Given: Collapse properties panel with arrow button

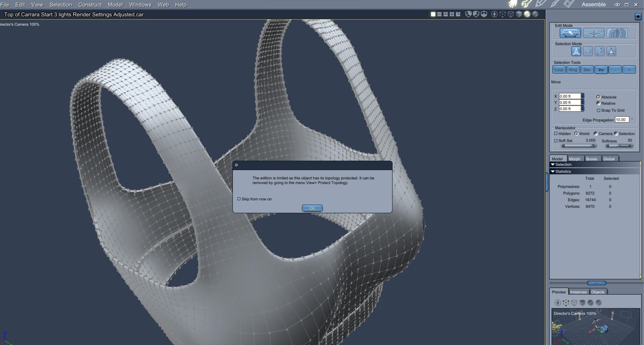Looking at the screenshot, I should pos(638,17).
